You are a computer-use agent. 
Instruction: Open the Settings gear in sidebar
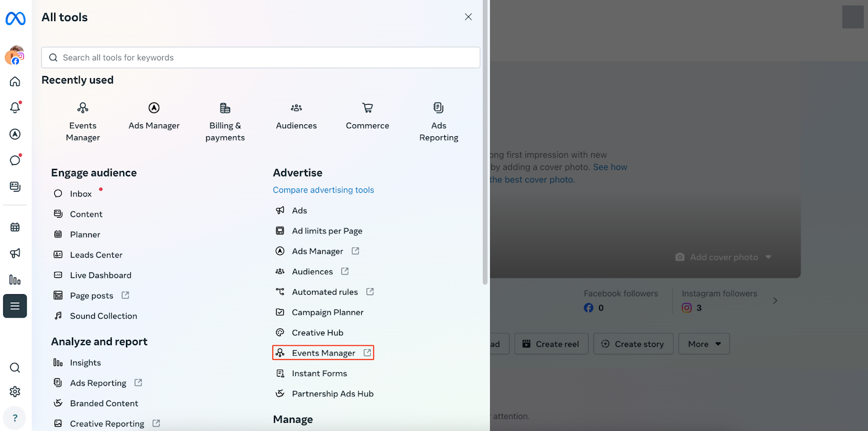[15, 391]
